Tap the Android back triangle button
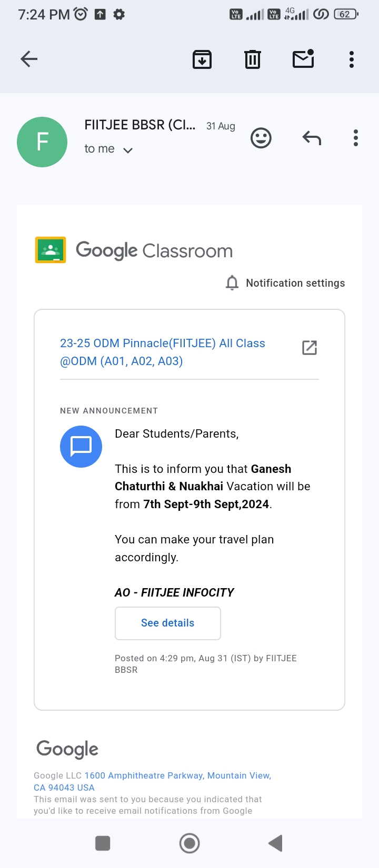The height and width of the screenshot is (868, 379). 275,843
